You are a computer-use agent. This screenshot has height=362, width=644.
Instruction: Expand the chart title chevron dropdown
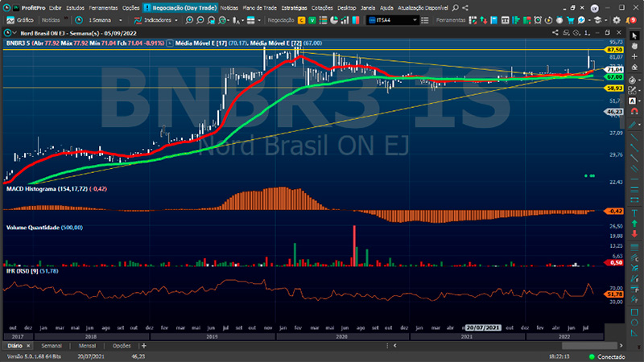(x=14, y=33)
